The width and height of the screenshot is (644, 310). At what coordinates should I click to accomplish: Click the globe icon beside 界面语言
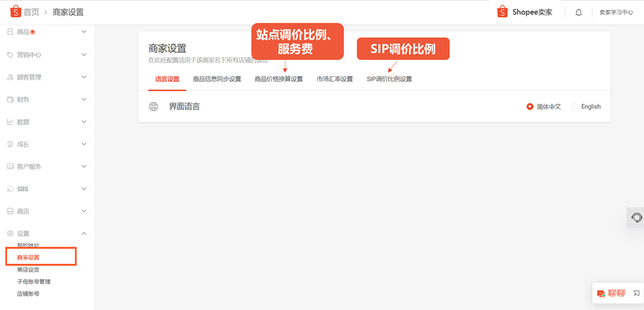tap(154, 107)
